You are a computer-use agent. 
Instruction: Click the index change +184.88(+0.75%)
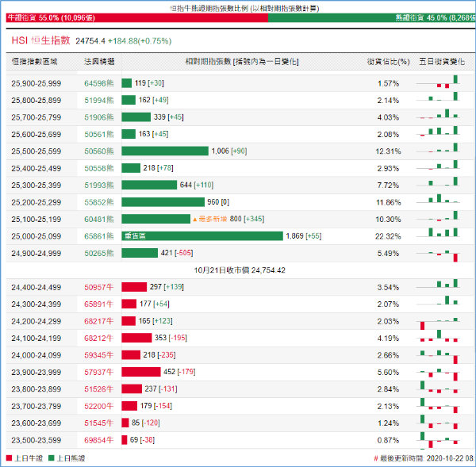(140, 41)
